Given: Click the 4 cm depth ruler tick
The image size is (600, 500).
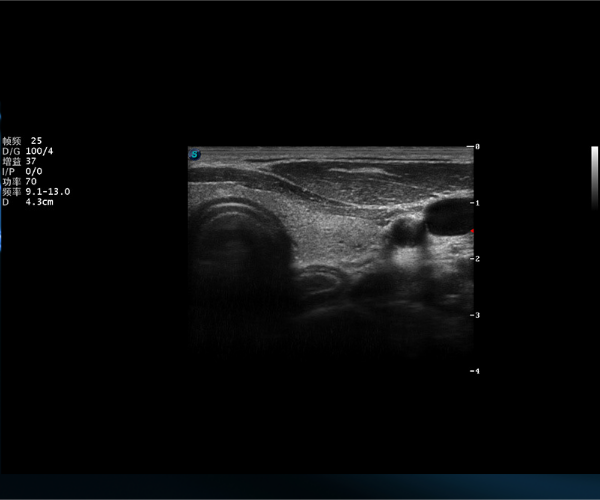Looking at the screenshot, I should point(476,371).
